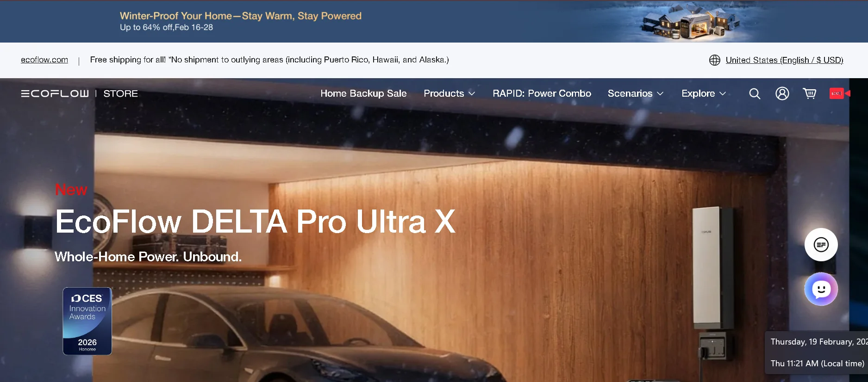Click the EcoFlow DELTA Pro Ultra X headline
Image resolution: width=868 pixels, height=382 pixels.
coord(255,222)
